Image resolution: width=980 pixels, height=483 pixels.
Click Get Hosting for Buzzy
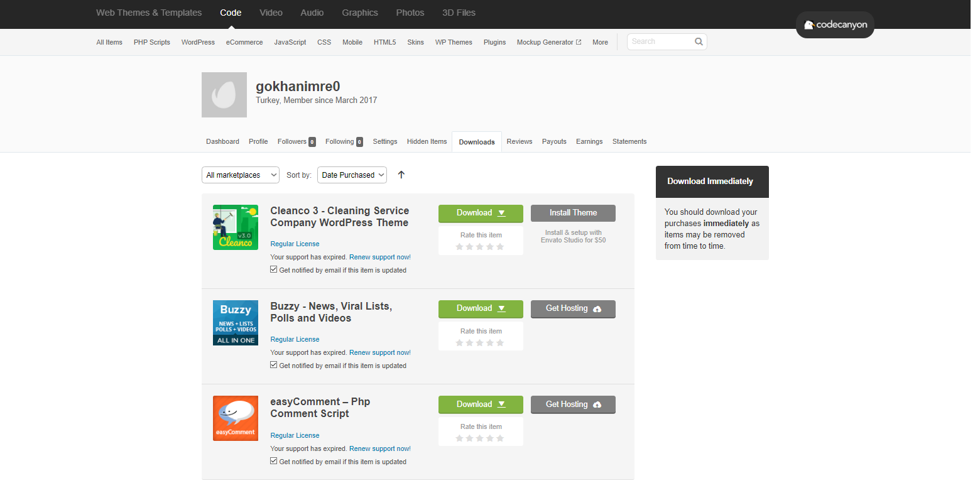[x=573, y=308]
